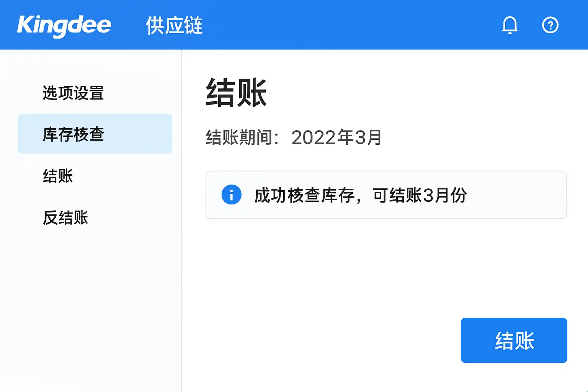Image resolution: width=588 pixels, height=392 pixels.
Task: Click the help question mark icon
Action: (550, 25)
